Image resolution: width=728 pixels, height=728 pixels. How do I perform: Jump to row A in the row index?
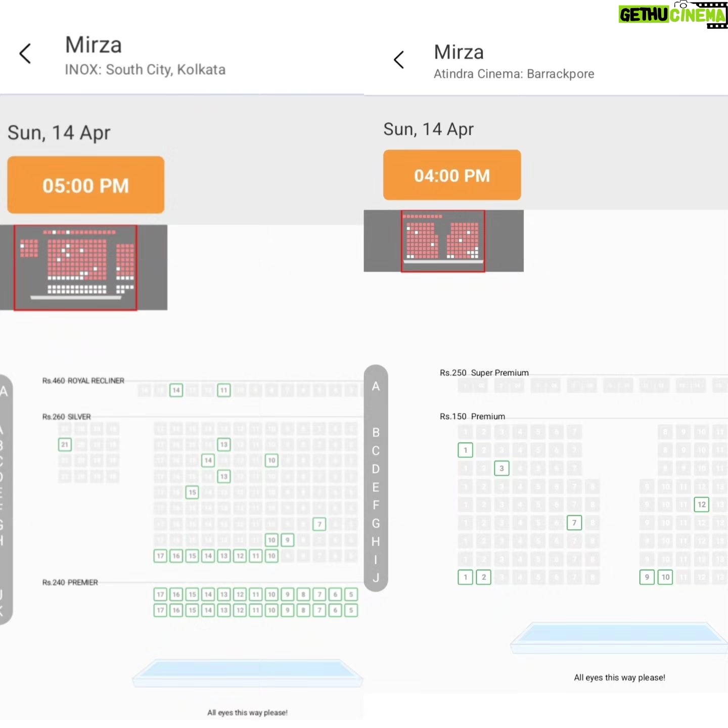[376, 387]
